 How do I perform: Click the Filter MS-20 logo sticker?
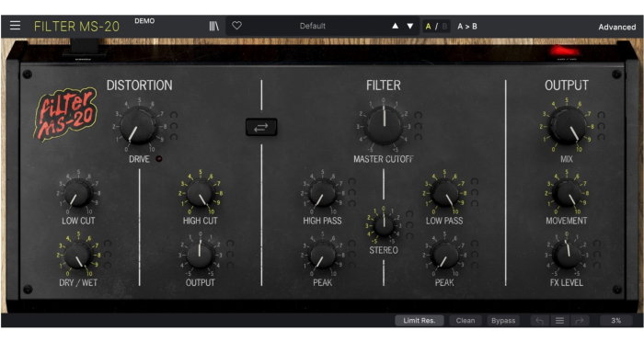click(65, 114)
